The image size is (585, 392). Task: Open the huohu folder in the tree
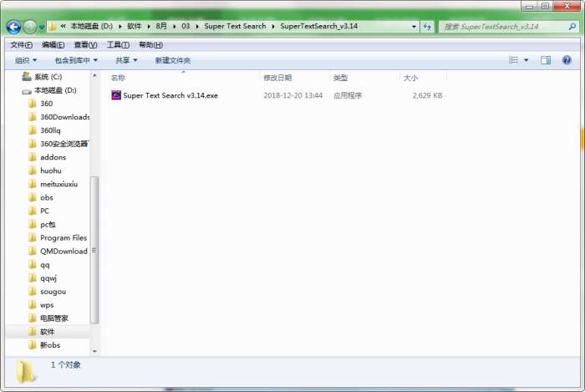point(51,171)
